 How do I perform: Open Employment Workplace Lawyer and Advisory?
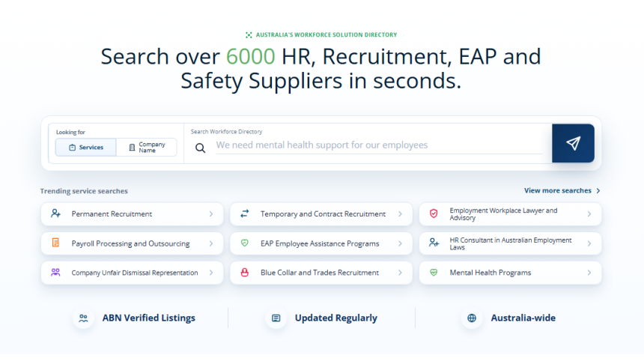(x=510, y=214)
